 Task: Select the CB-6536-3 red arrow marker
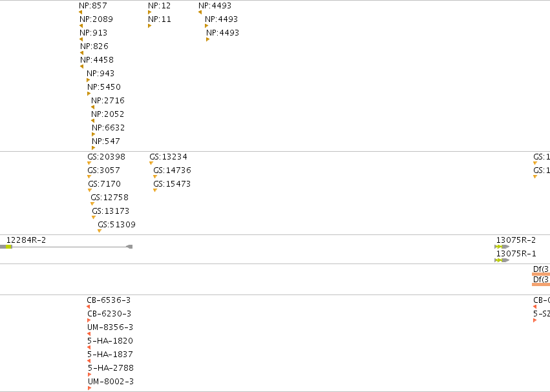click(89, 307)
